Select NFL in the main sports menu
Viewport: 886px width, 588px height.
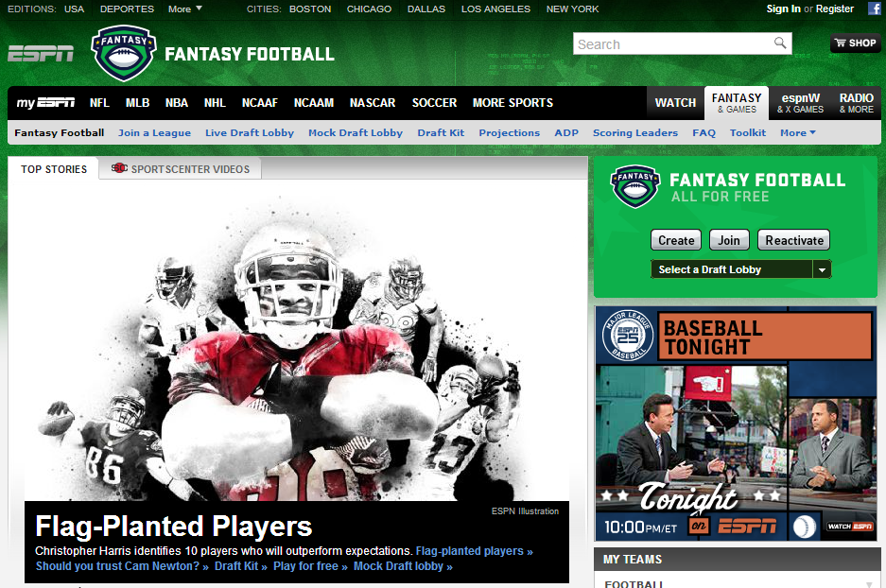(99, 103)
